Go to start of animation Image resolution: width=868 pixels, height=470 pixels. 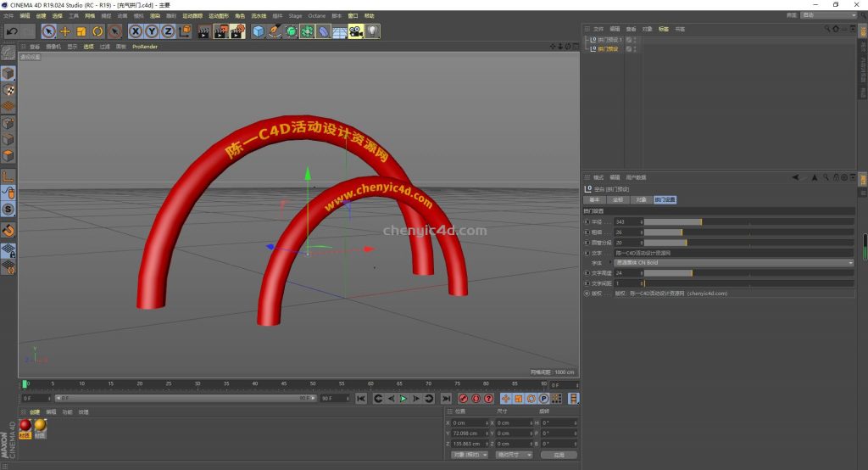(x=361, y=399)
